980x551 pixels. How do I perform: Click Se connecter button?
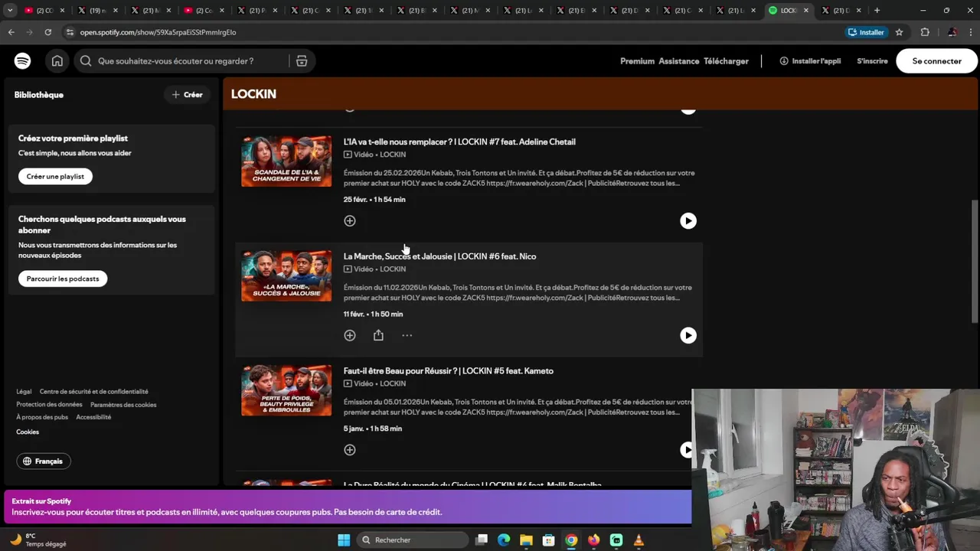pos(936,61)
